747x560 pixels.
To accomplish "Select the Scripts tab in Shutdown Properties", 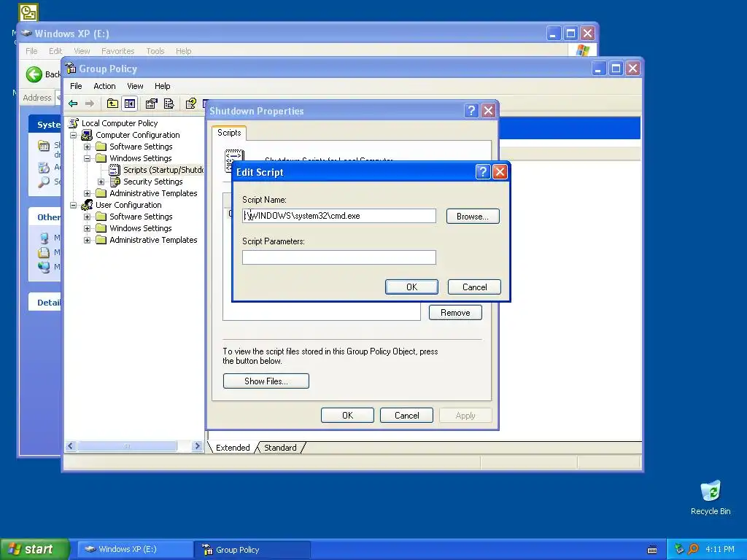I will [x=229, y=133].
